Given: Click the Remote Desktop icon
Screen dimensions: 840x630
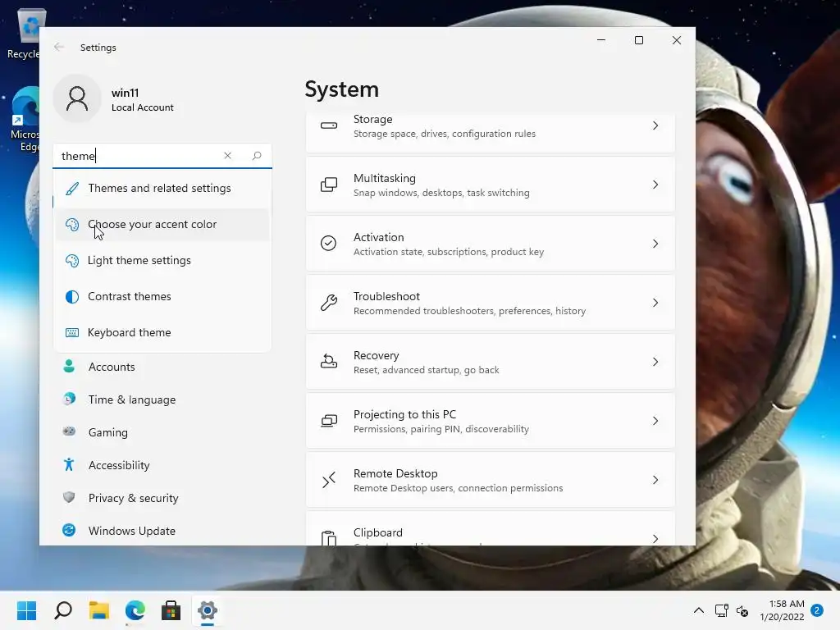Looking at the screenshot, I should point(328,480).
